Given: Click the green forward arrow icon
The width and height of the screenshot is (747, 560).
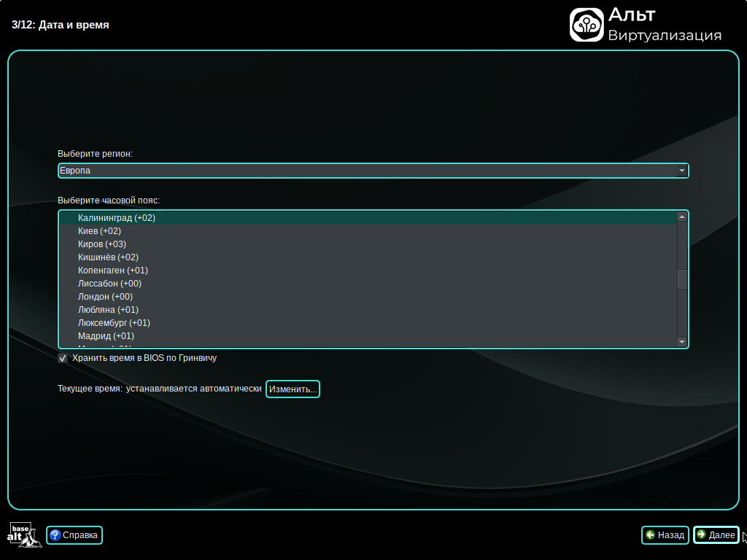Looking at the screenshot, I should [701, 535].
